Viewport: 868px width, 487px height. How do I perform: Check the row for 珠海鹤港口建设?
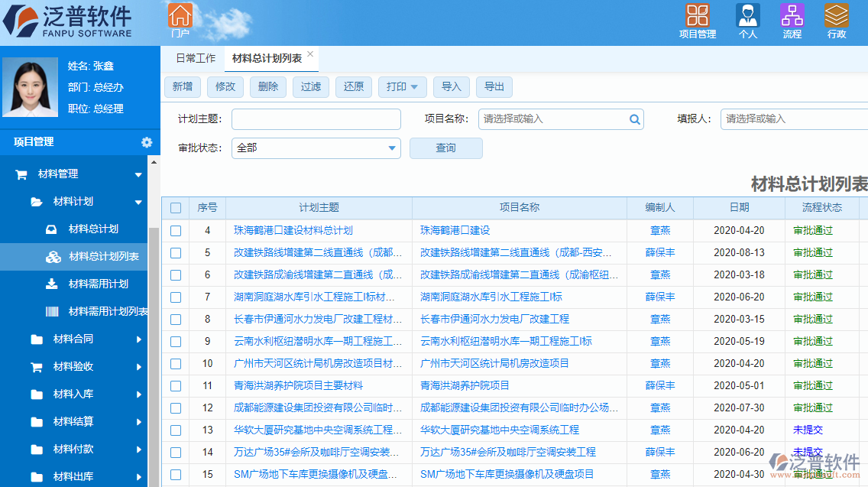click(x=176, y=229)
